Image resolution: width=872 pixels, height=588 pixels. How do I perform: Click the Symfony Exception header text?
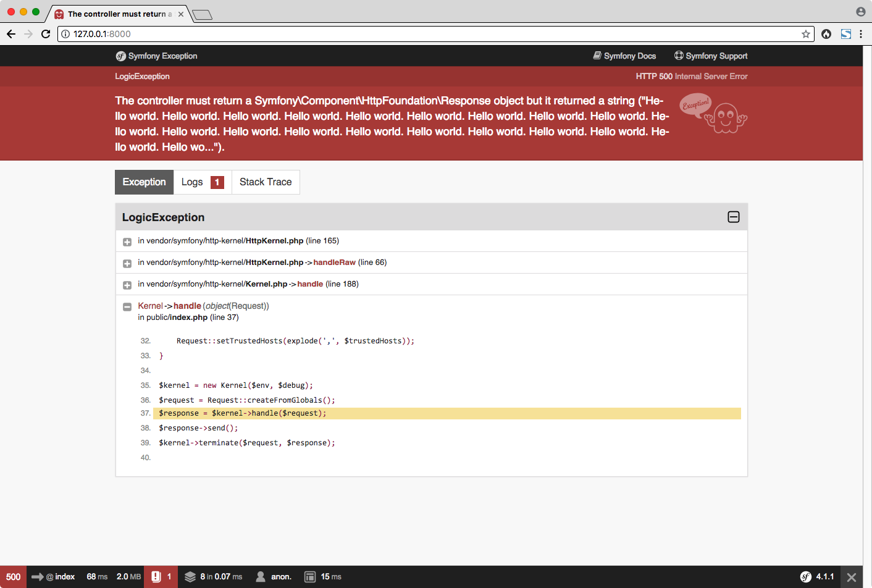(x=163, y=56)
